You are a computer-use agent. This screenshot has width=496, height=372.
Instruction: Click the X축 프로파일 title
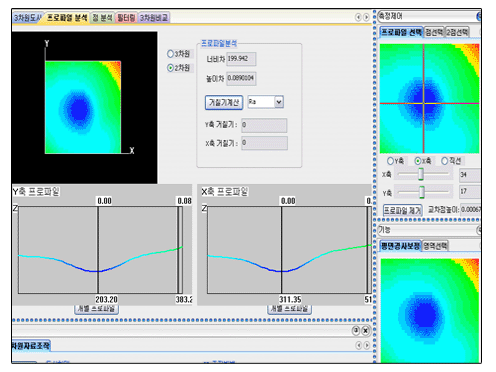click(x=225, y=192)
